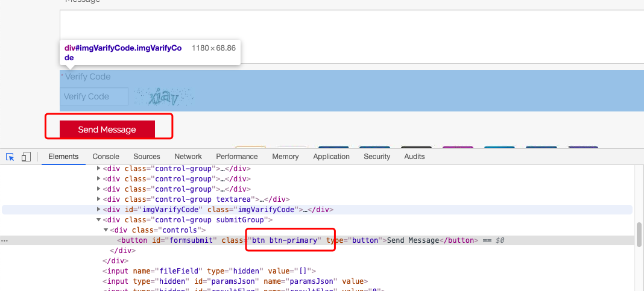Expand the control-group textarea div node
Viewport: 644px width, 291px height.
(x=99, y=199)
